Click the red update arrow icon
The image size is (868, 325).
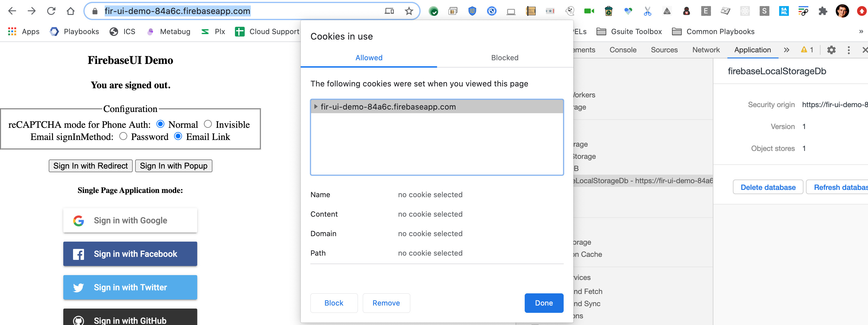pyautogui.click(x=861, y=11)
